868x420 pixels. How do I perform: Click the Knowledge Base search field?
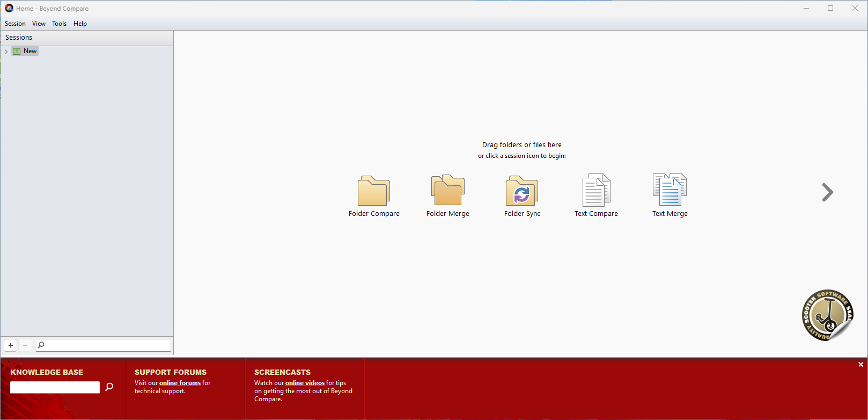tap(55, 387)
